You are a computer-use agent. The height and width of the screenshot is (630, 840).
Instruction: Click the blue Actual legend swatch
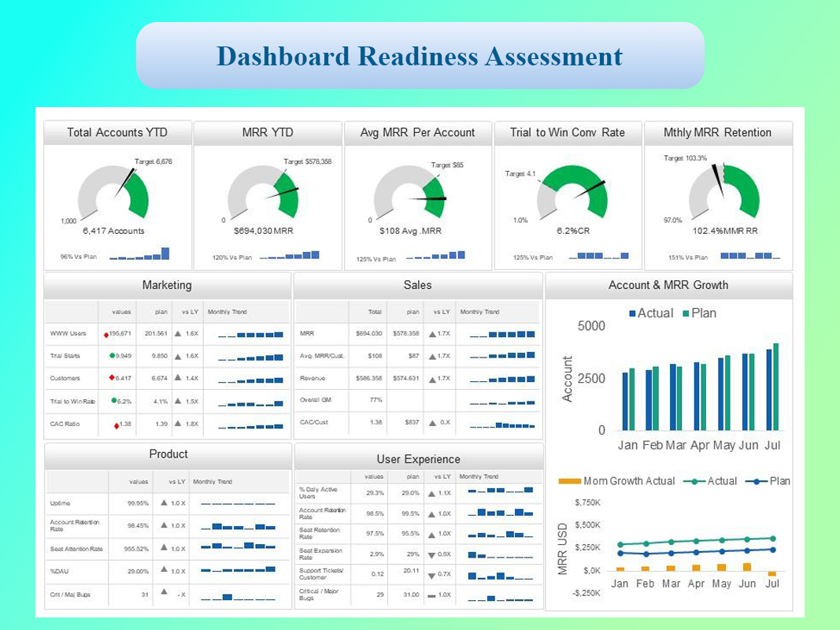coord(632,313)
